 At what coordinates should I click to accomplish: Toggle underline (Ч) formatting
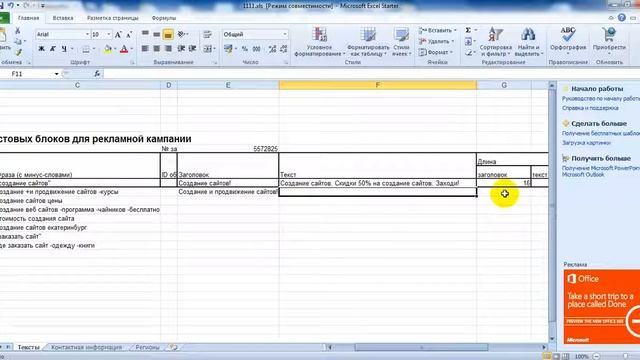[x=64, y=49]
